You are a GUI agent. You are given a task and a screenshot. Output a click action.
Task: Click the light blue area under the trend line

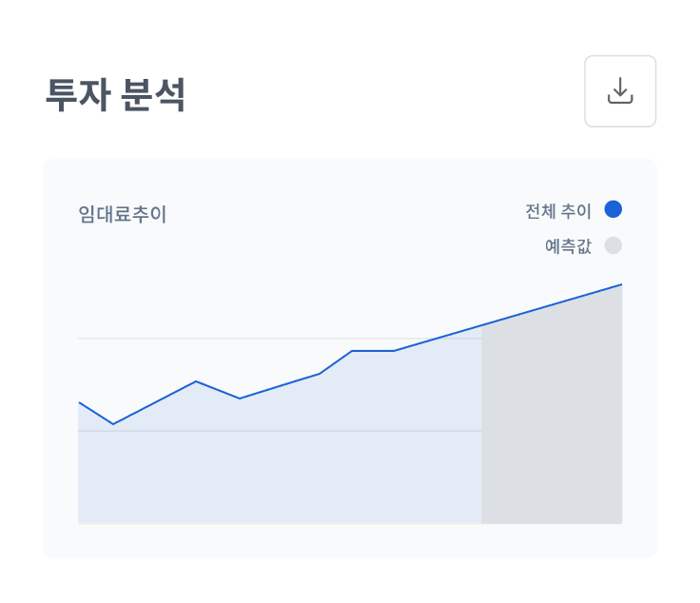tap(285, 466)
